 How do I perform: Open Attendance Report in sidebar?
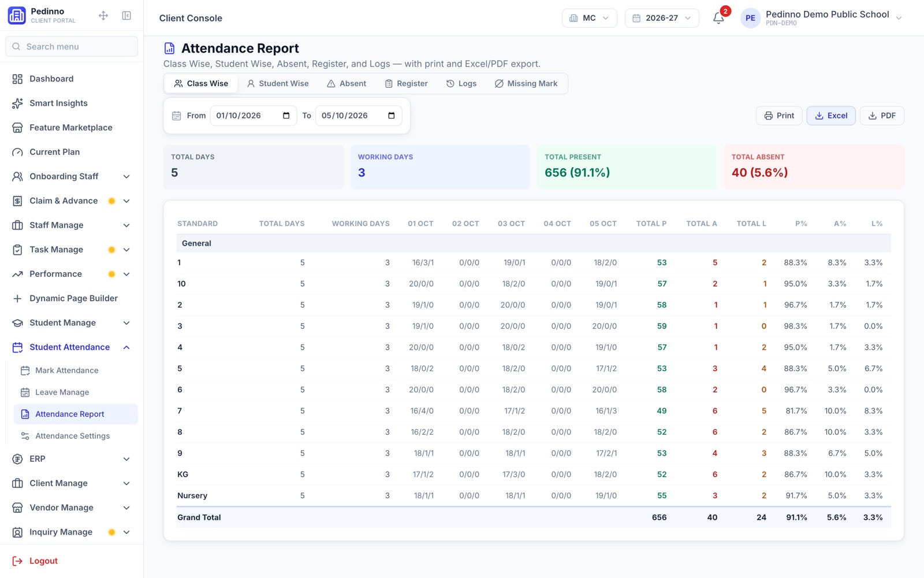(76, 414)
